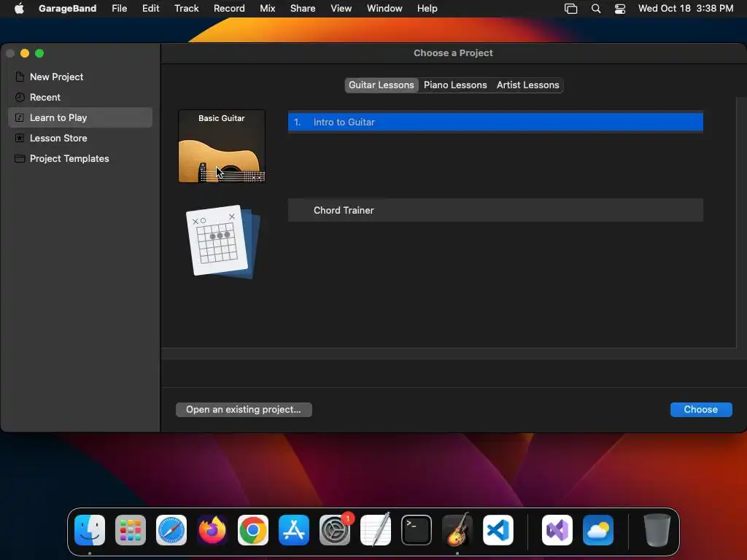747x560 pixels.
Task: Open New Project in sidebar
Action: [x=80, y=77]
